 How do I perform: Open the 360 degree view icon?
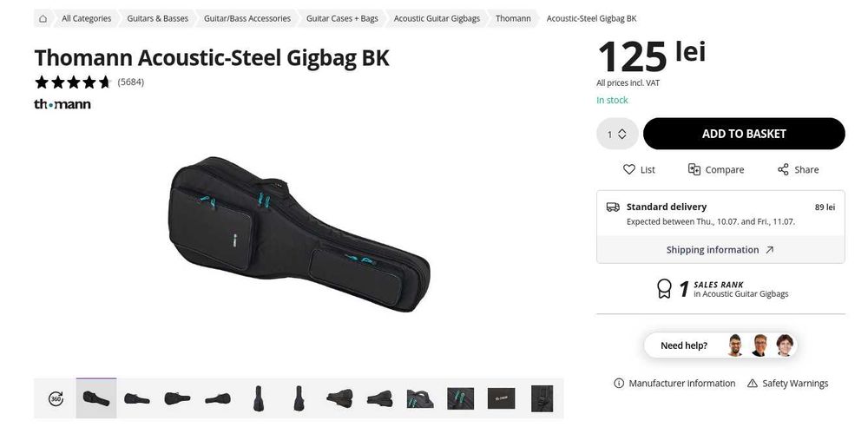56,398
